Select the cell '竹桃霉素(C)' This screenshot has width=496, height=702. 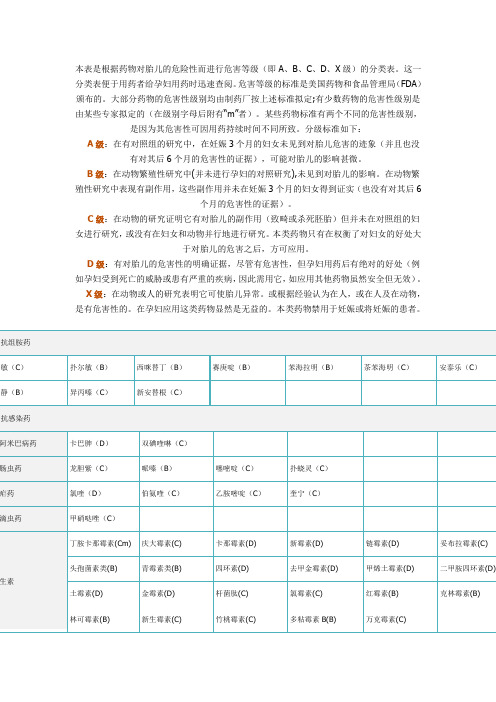pyautogui.click(x=236, y=620)
